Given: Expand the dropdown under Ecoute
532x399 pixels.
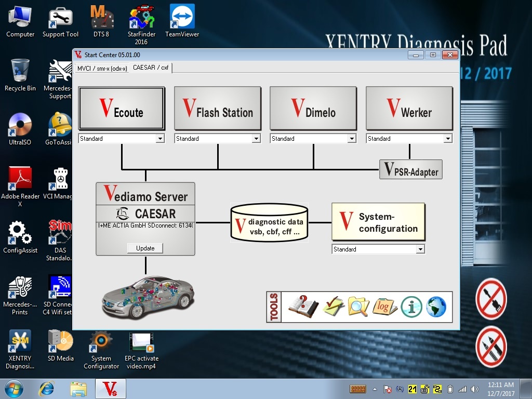Looking at the screenshot, I should click(160, 139).
